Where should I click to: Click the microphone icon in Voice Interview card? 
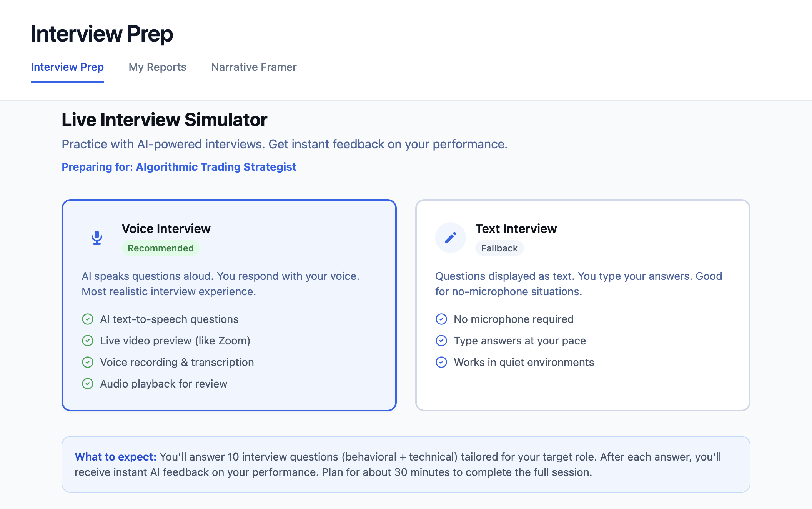click(x=97, y=238)
